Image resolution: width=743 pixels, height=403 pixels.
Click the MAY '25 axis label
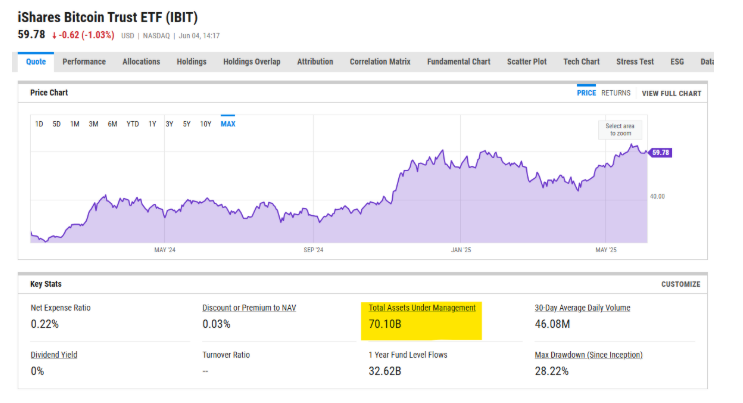click(606, 250)
